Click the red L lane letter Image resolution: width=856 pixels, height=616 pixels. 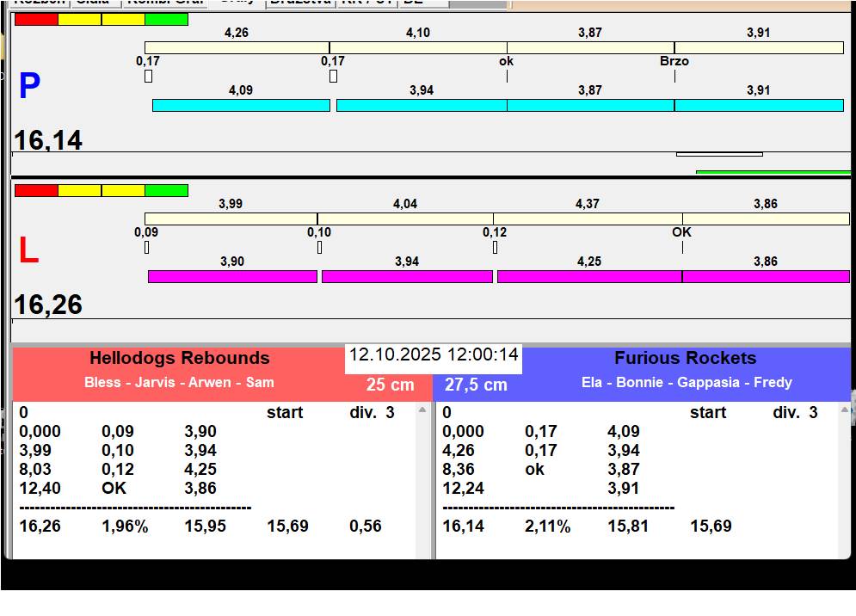tap(29, 250)
